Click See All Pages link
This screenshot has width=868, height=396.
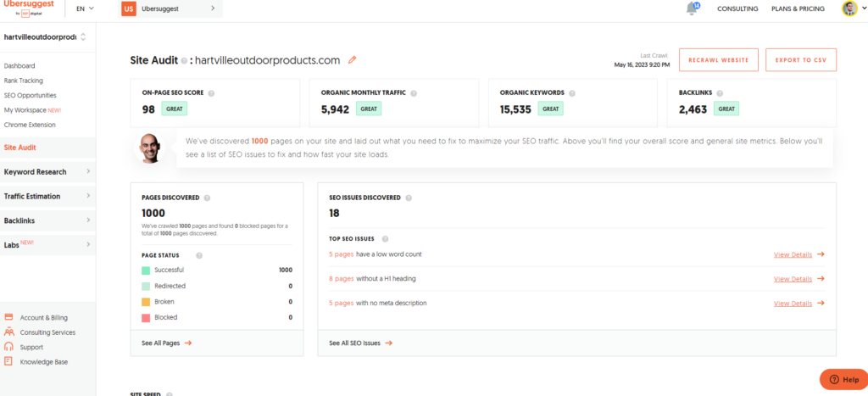(x=167, y=343)
